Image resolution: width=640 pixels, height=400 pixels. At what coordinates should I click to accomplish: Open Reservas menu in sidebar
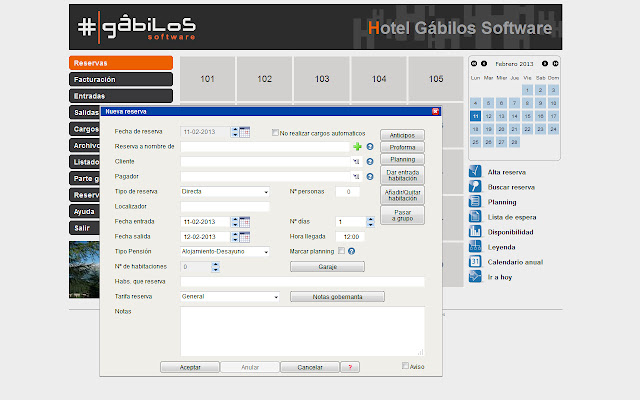coord(121,63)
